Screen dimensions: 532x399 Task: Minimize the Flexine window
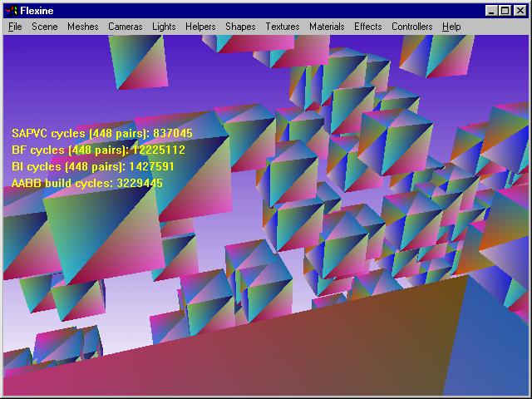pyautogui.click(x=491, y=11)
